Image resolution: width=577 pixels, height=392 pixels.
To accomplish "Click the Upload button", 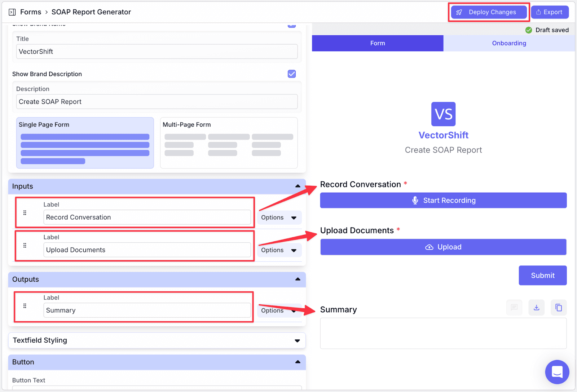I will (x=443, y=247).
